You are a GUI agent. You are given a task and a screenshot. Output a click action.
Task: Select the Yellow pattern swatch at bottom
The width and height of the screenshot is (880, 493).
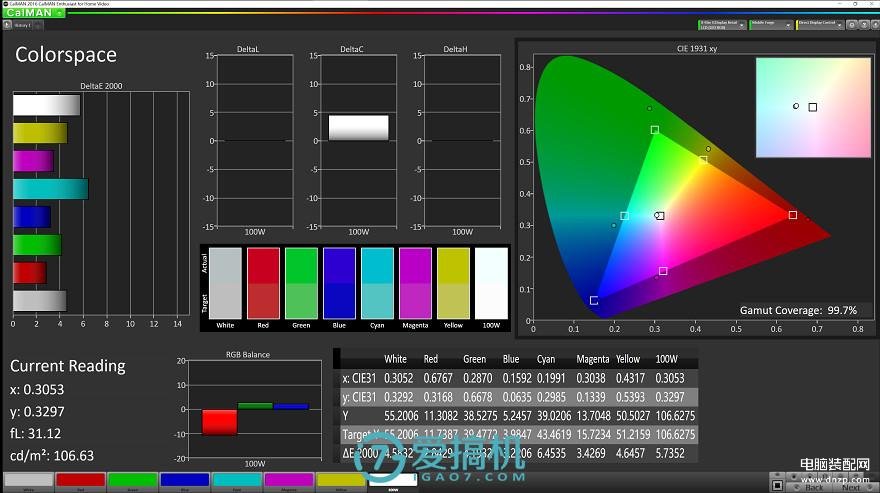(340, 481)
